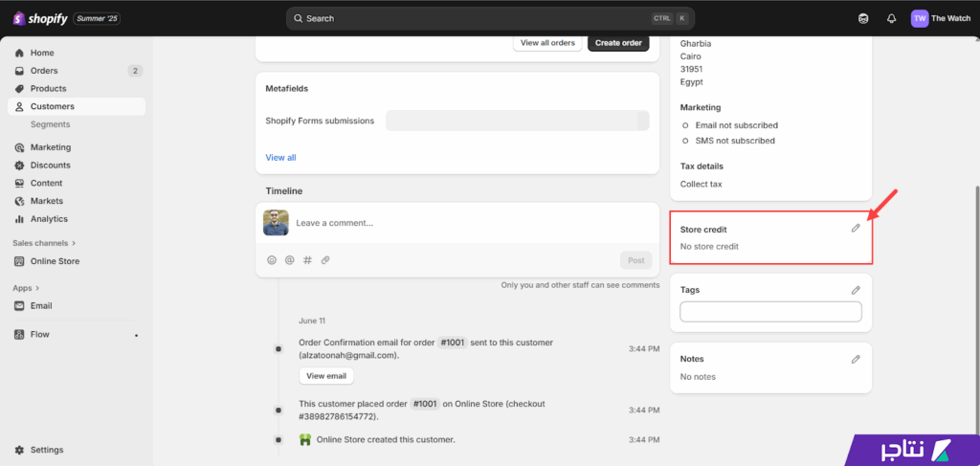This screenshot has height=466, width=980.
Task: Click 'SMS not subscribed' text
Action: point(735,141)
